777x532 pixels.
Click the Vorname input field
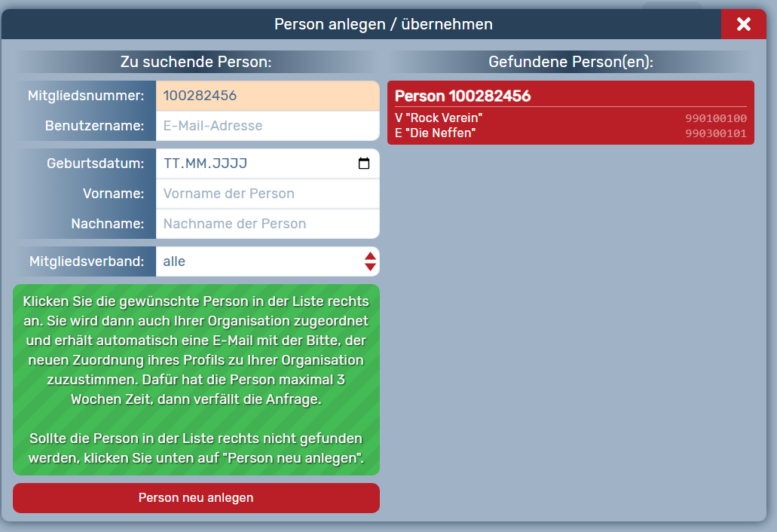pos(268,194)
